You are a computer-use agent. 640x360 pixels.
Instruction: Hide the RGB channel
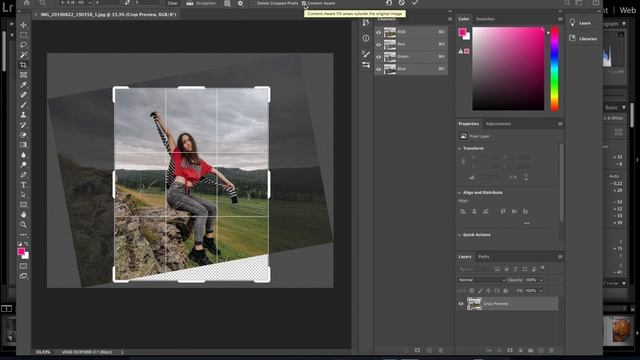click(x=378, y=32)
